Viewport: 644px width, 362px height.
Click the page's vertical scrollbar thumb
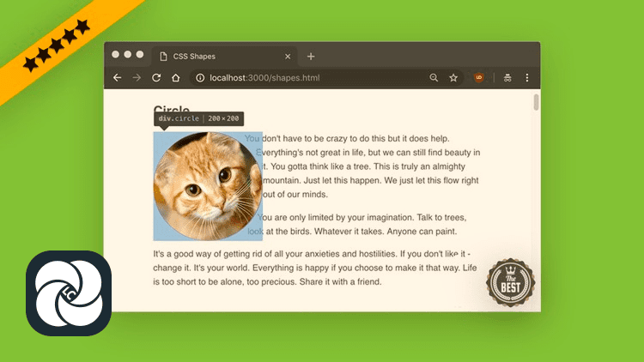(x=536, y=102)
